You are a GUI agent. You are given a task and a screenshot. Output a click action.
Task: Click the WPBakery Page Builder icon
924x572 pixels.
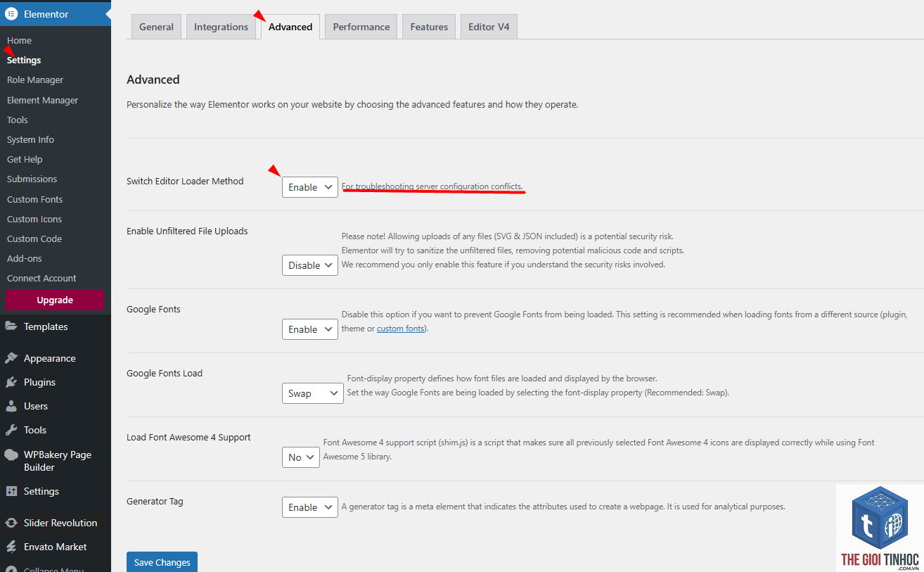point(11,455)
